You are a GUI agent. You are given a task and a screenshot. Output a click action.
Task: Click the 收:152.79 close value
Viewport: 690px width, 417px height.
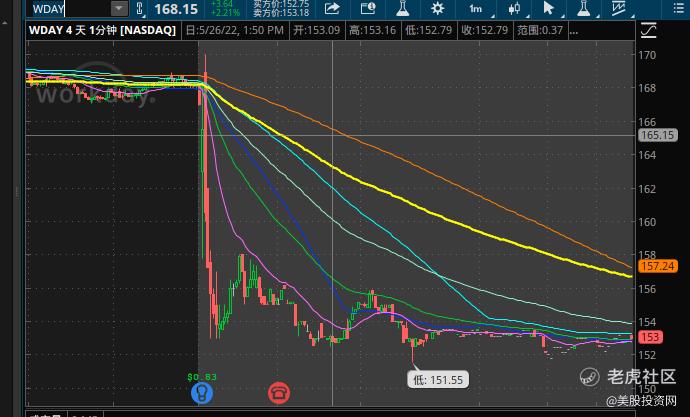pyautogui.click(x=484, y=30)
